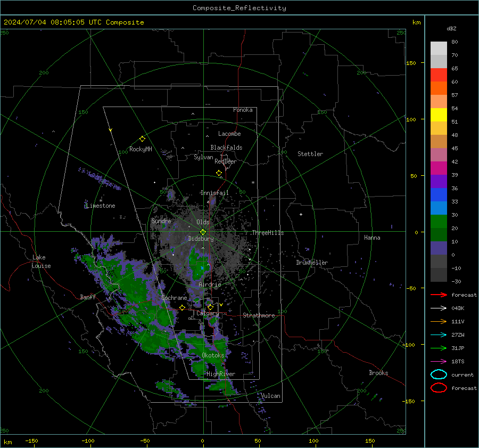Click the yellow diamond marker above Calgary

[210, 307]
